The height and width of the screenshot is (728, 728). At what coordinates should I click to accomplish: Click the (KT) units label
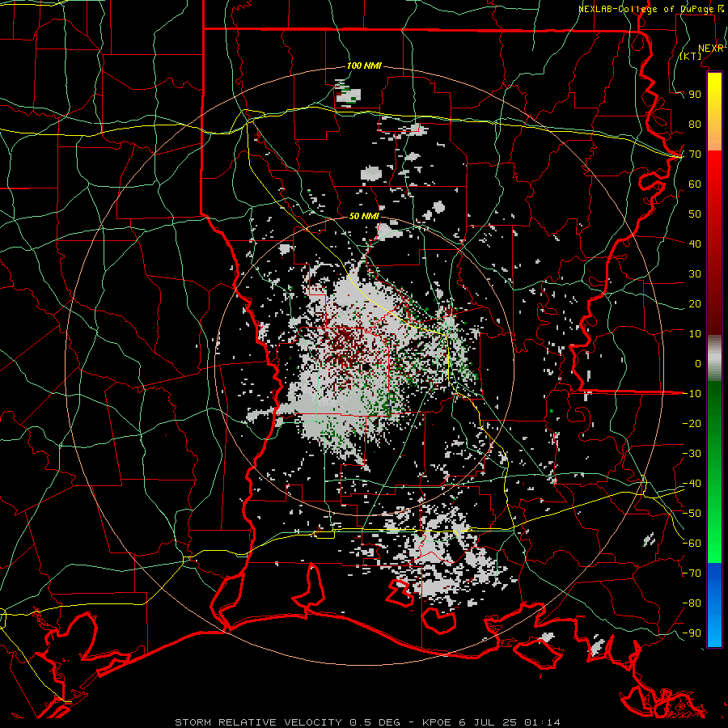[691, 56]
